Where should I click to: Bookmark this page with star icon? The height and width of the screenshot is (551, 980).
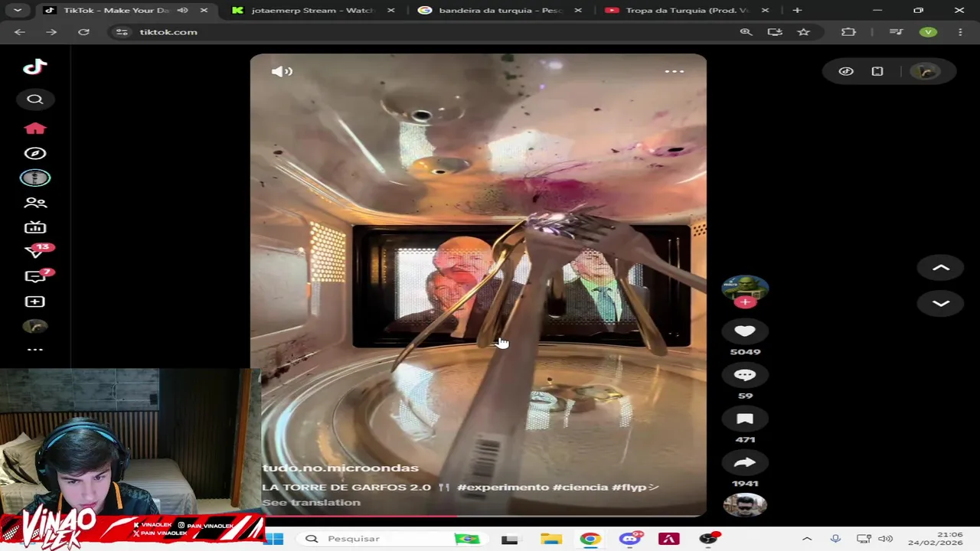803,32
